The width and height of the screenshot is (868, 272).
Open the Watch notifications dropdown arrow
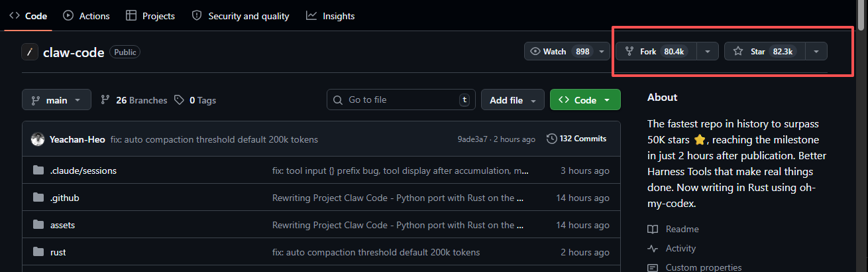602,52
